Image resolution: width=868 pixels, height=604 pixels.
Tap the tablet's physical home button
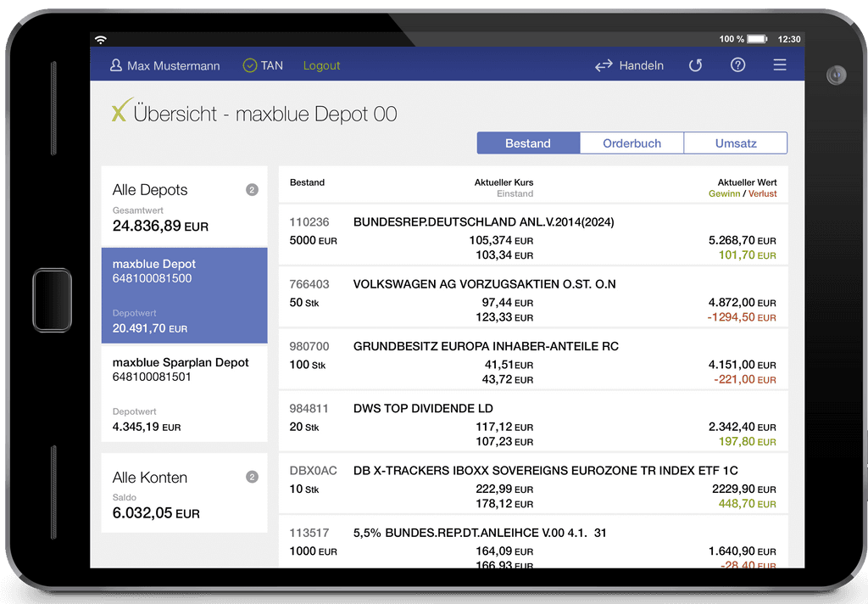click(52, 300)
